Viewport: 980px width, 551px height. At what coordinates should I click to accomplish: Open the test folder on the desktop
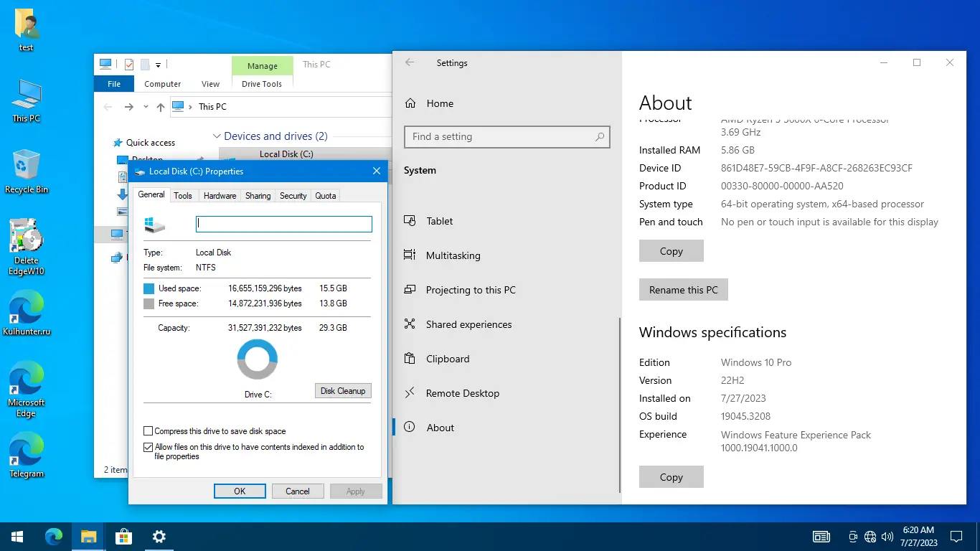[x=27, y=30]
